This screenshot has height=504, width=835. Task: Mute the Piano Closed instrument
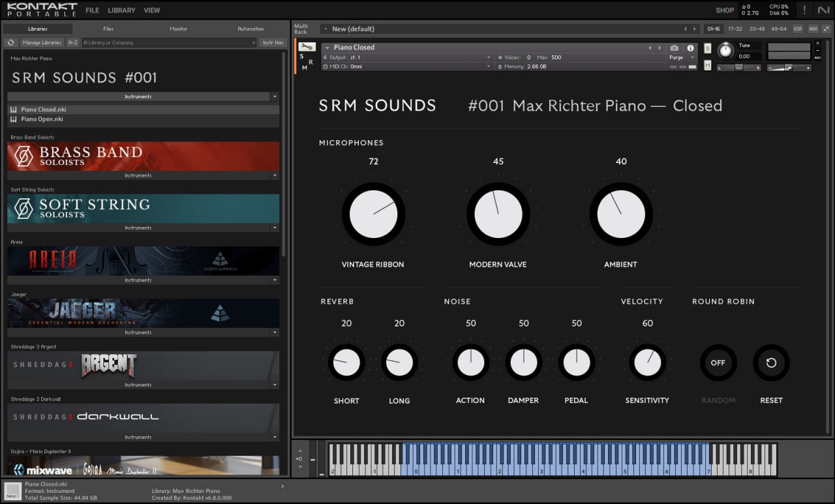click(708, 65)
